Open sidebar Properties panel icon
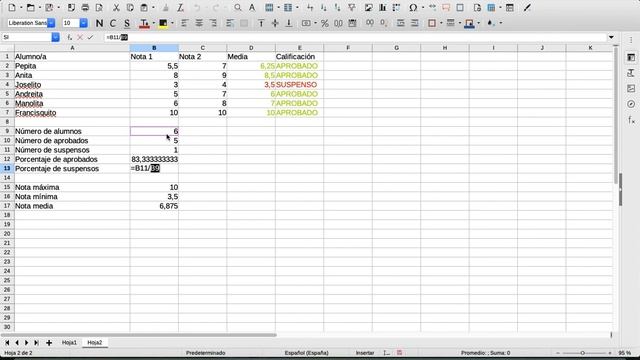 point(631,58)
